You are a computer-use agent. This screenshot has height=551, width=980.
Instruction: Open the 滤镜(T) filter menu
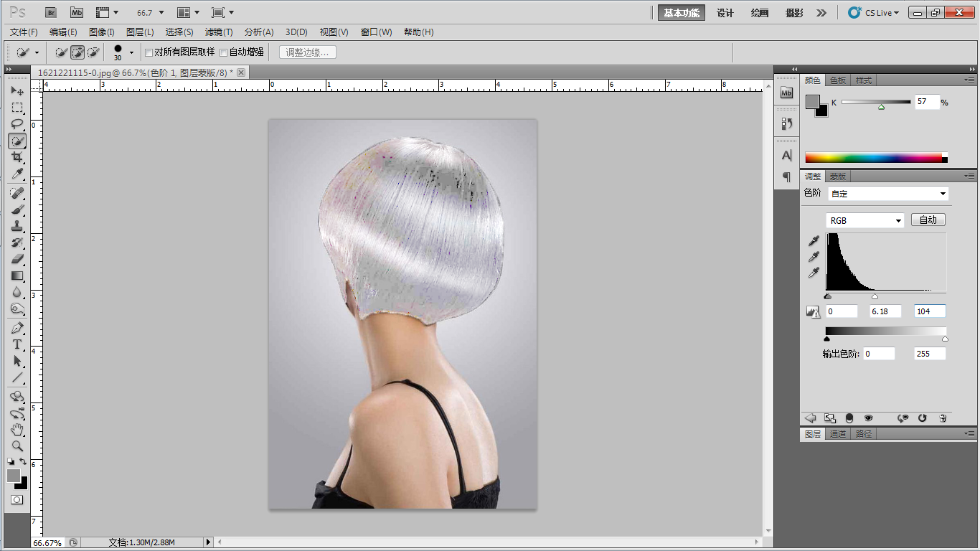click(219, 32)
